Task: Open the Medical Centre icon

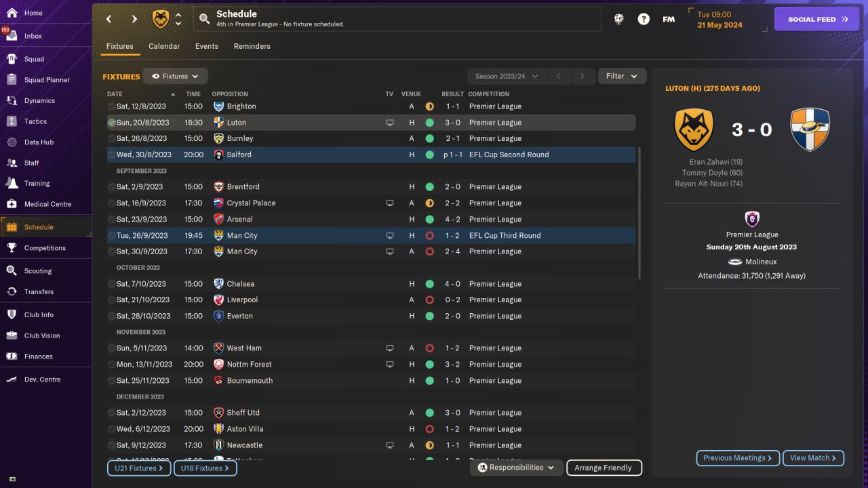Action: click(12, 204)
